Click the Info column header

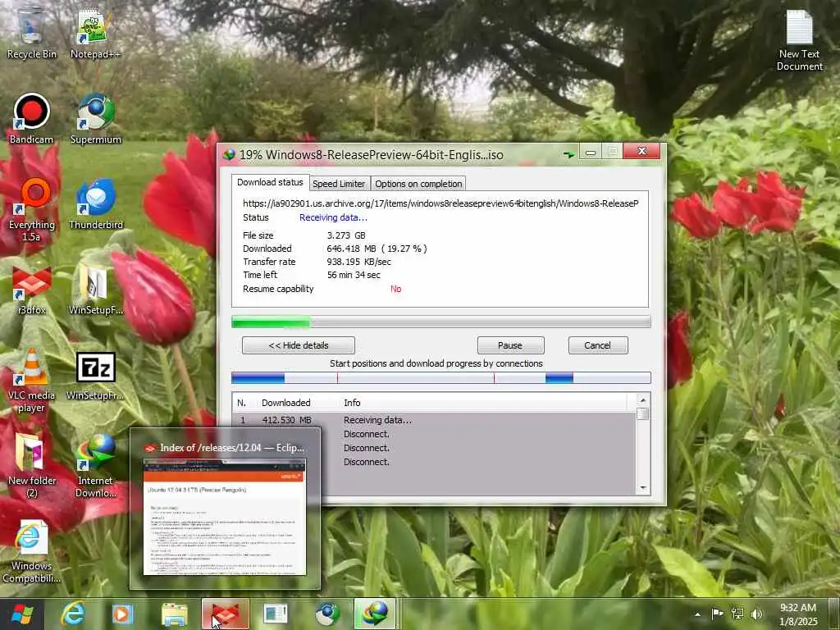coord(352,403)
